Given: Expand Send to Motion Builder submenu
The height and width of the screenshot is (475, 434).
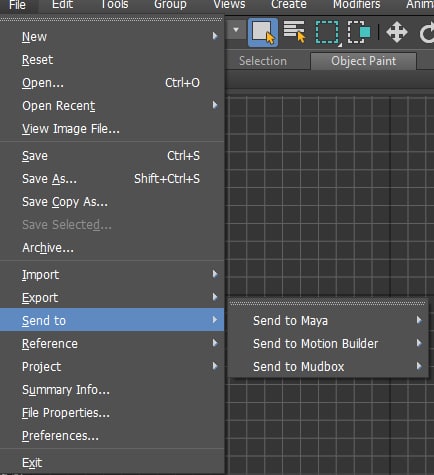Looking at the screenshot, I should point(328,343).
